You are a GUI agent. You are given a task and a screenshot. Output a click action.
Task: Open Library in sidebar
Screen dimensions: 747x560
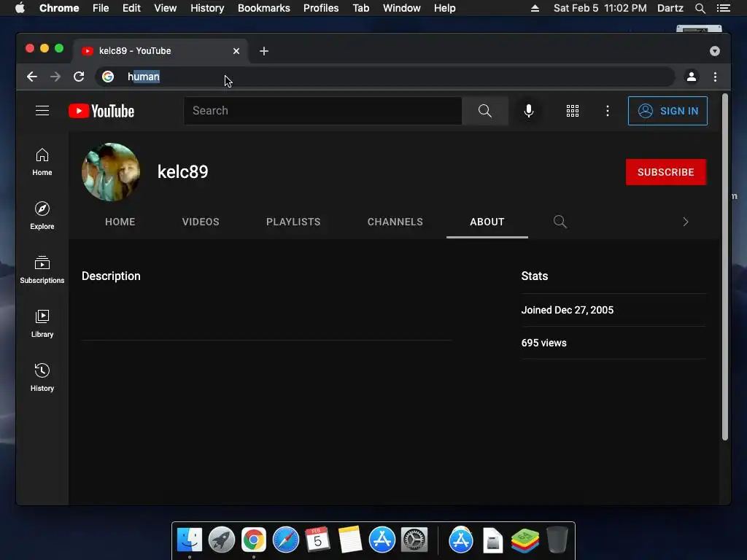pyautogui.click(x=42, y=324)
